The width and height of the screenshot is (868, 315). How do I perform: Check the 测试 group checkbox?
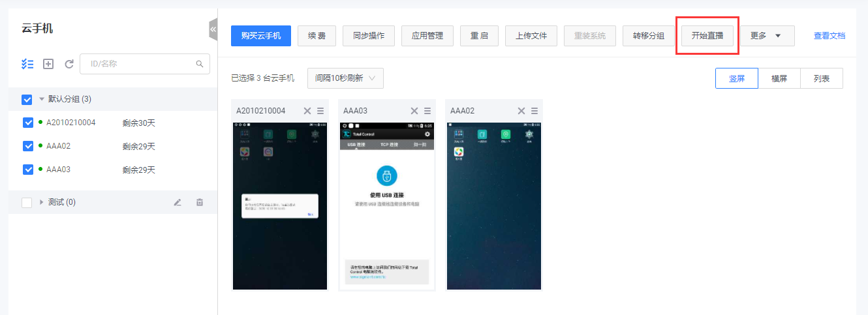coord(27,202)
